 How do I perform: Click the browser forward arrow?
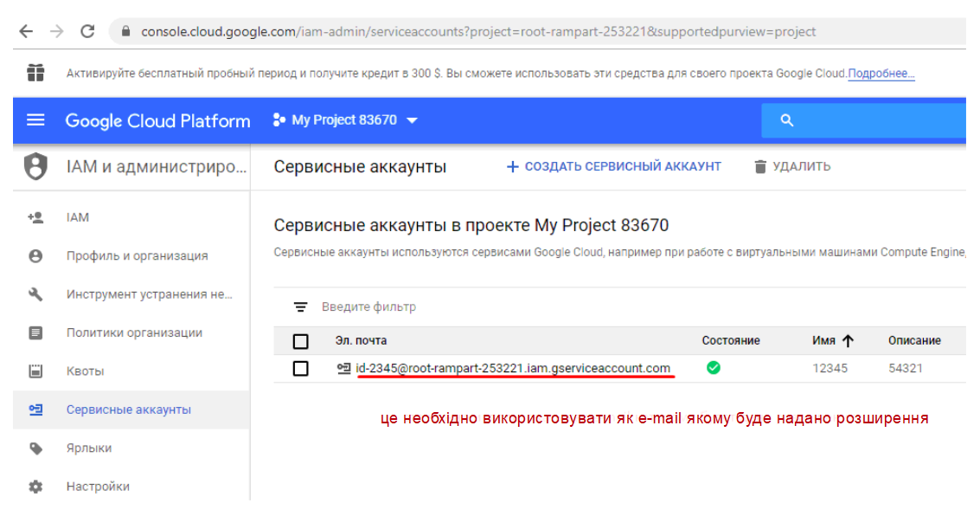57,31
